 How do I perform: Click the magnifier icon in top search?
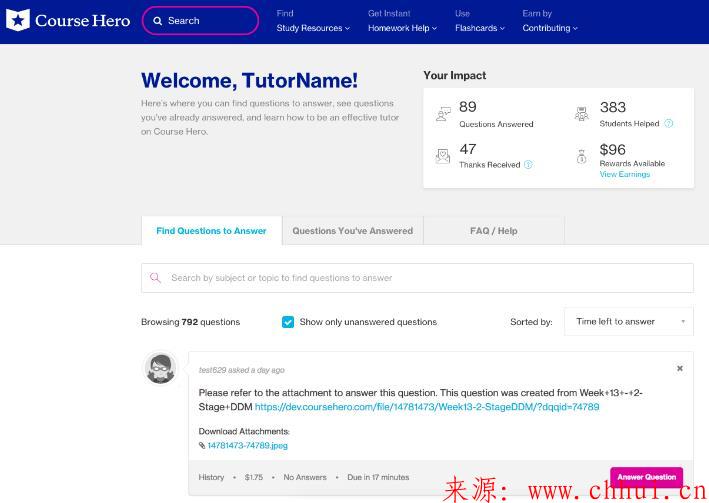157,21
